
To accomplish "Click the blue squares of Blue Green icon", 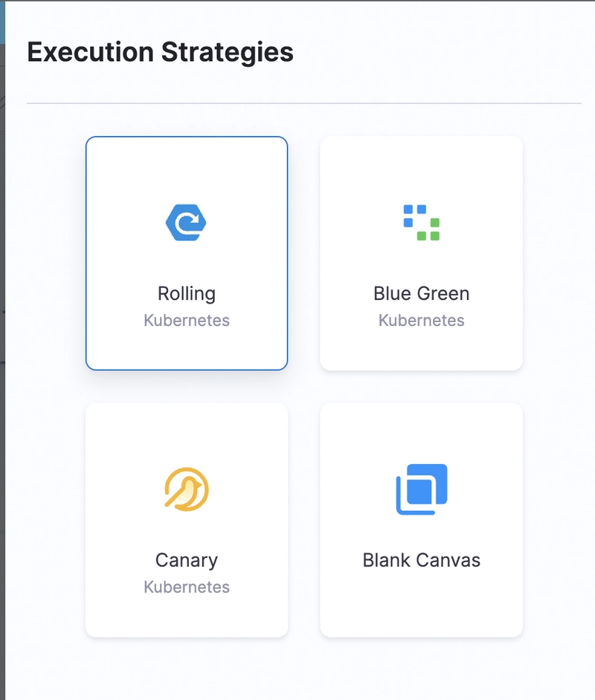I will pyautogui.click(x=415, y=216).
